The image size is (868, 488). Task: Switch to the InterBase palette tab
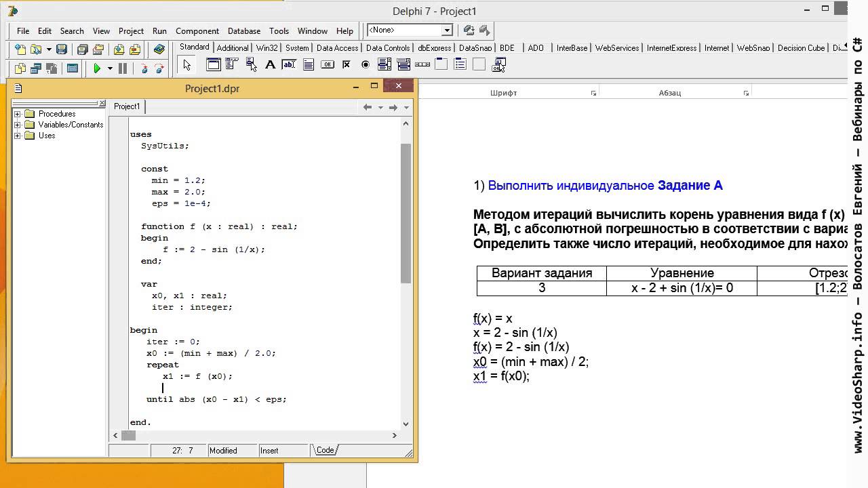click(572, 48)
